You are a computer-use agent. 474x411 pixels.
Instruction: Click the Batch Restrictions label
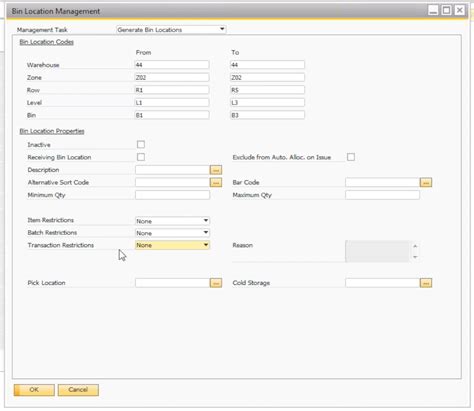click(52, 233)
